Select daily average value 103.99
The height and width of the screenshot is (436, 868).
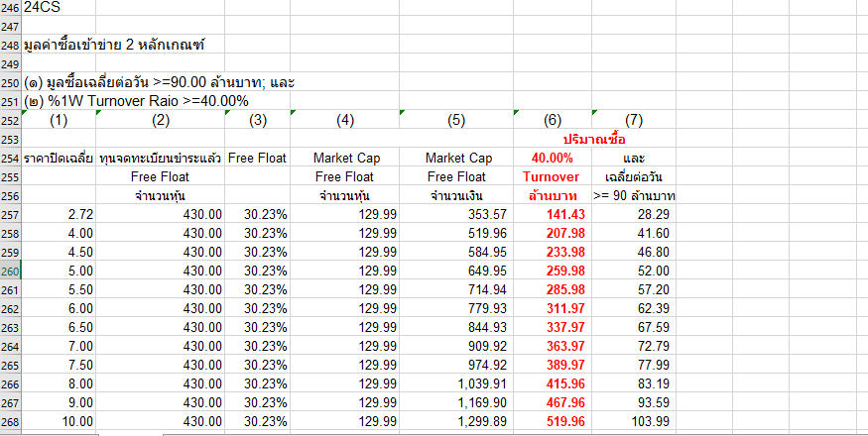tap(633, 421)
